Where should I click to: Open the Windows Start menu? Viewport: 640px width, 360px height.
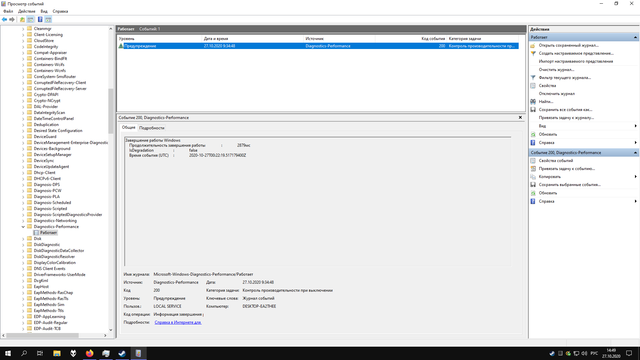click(x=8, y=353)
